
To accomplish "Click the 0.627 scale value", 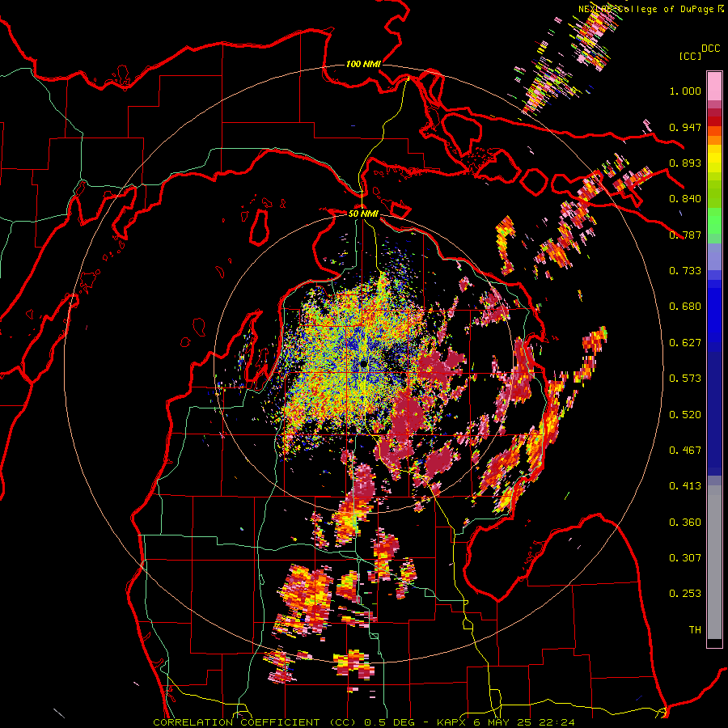I will [x=685, y=343].
